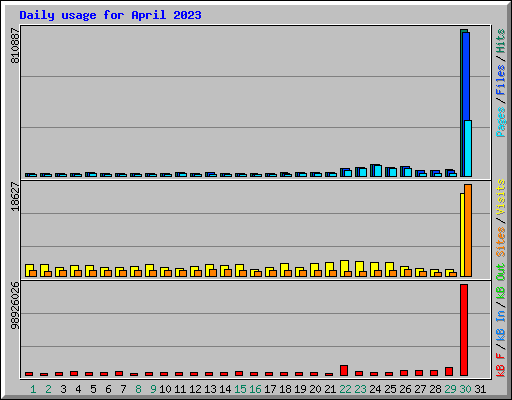Click day 6 on the x-axis

pyautogui.click(x=108, y=389)
